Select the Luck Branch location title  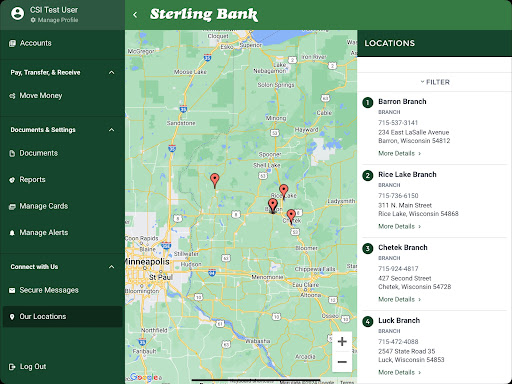(399, 321)
